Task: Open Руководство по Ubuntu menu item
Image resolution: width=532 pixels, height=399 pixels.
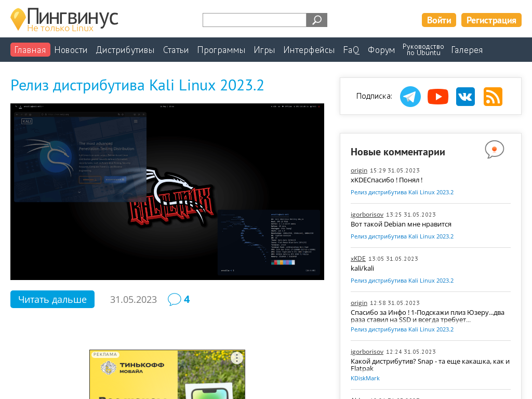Action: 423,49
